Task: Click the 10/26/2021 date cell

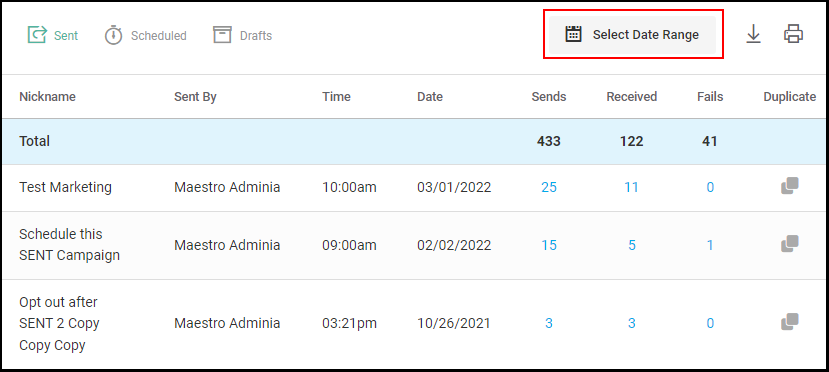Action: tap(454, 323)
